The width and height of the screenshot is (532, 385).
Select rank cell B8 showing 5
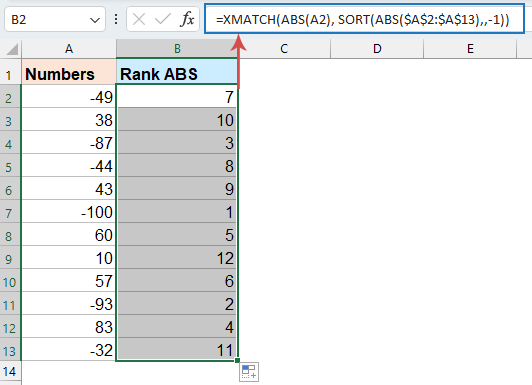(x=177, y=234)
